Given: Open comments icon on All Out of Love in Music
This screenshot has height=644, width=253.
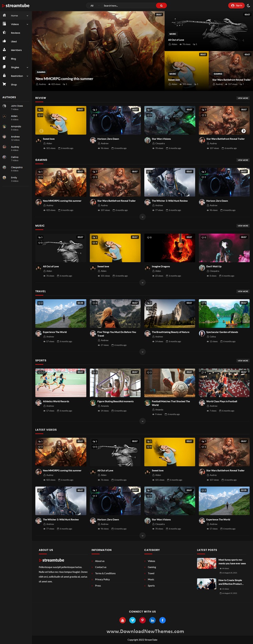Looking at the screenshot, I should pos(40,237).
